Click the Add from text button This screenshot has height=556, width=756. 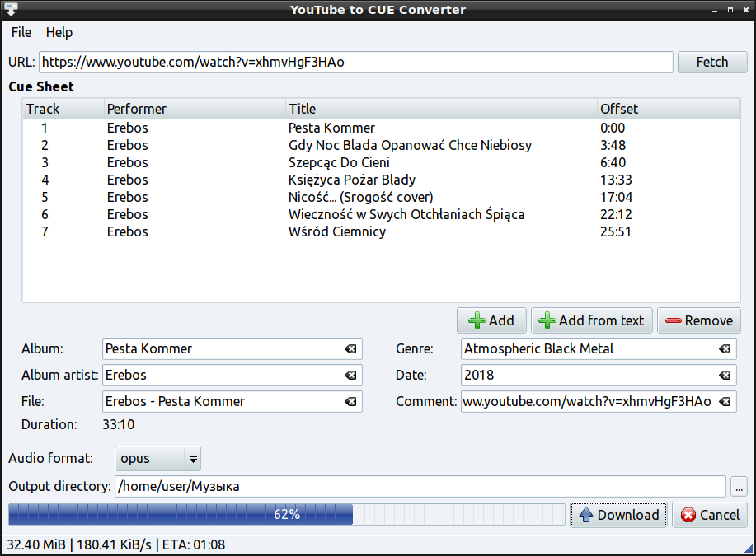[x=592, y=320]
